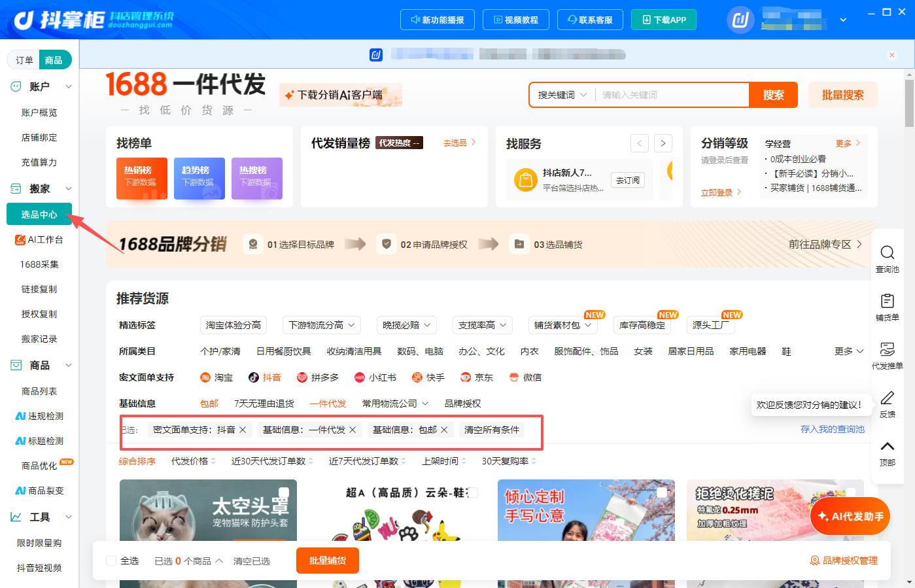Sort by 近30天代发订单数
This screenshot has width=915, height=588.
coord(272,461)
